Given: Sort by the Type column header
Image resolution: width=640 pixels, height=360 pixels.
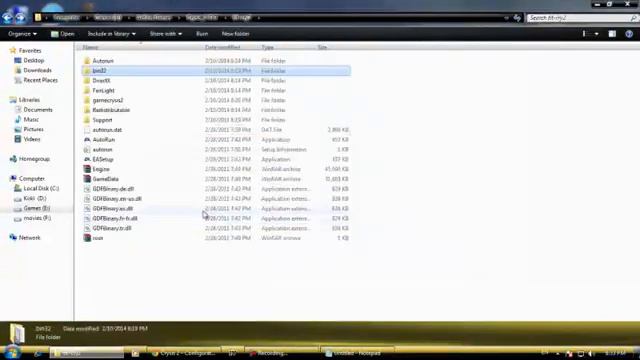Looking at the screenshot, I should coord(267,47).
